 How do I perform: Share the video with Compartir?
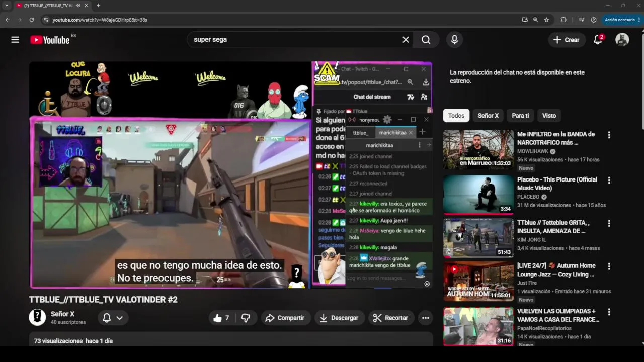coord(285,318)
